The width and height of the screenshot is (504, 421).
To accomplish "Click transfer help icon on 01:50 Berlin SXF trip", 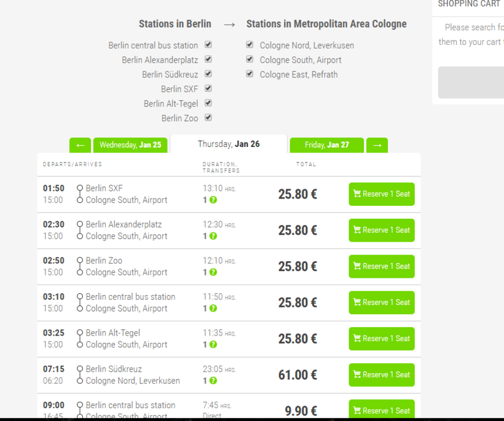I will point(213,200).
